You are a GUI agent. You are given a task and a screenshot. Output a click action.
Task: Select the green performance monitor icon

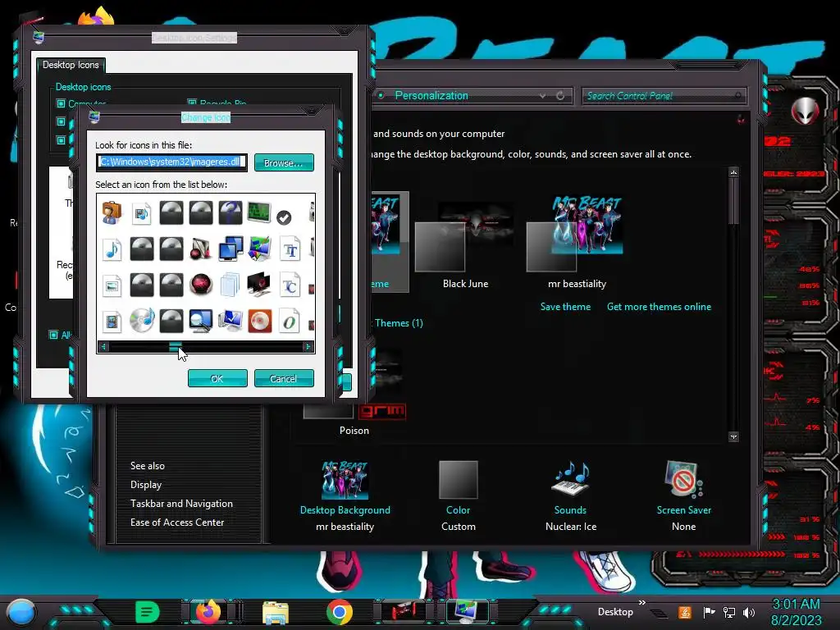(259, 212)
